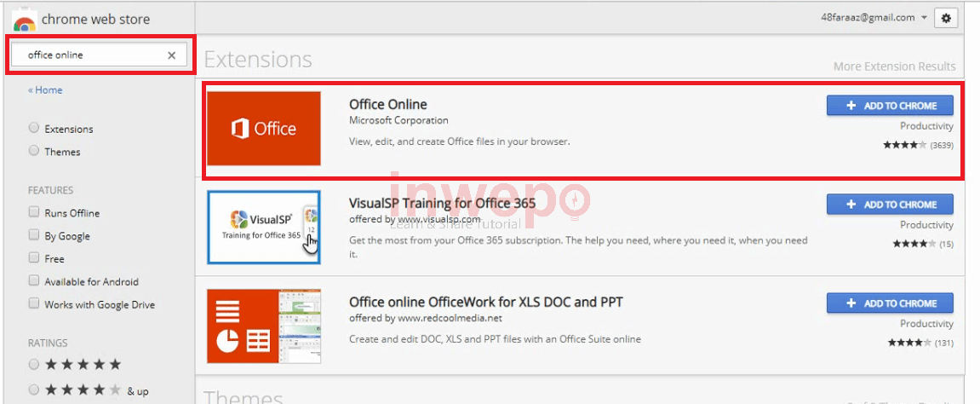Image resolution: width=980 pixels, height=404 pixels.
Task: Add Office online OfficeWork to Chrome
Action: [890, 303]
